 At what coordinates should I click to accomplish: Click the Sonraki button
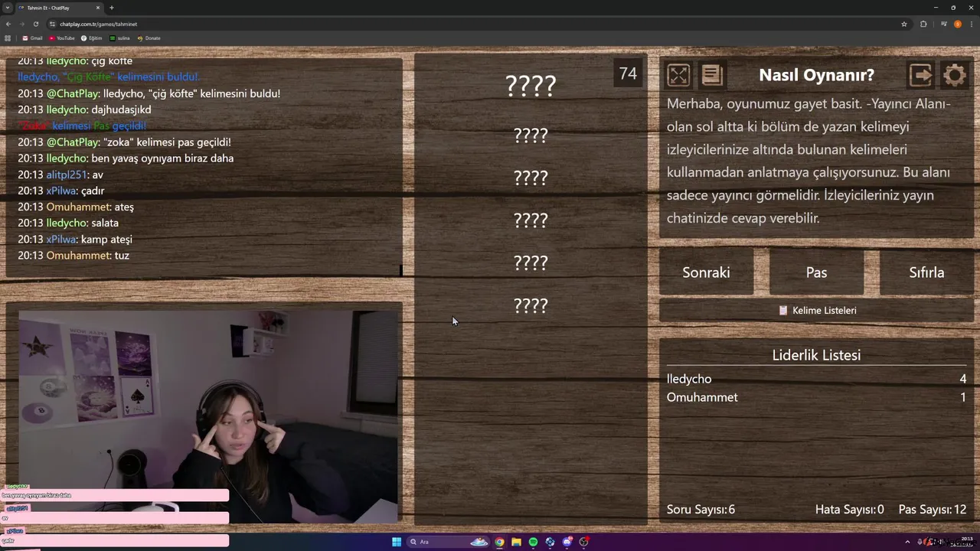click(x=706, y=272)
